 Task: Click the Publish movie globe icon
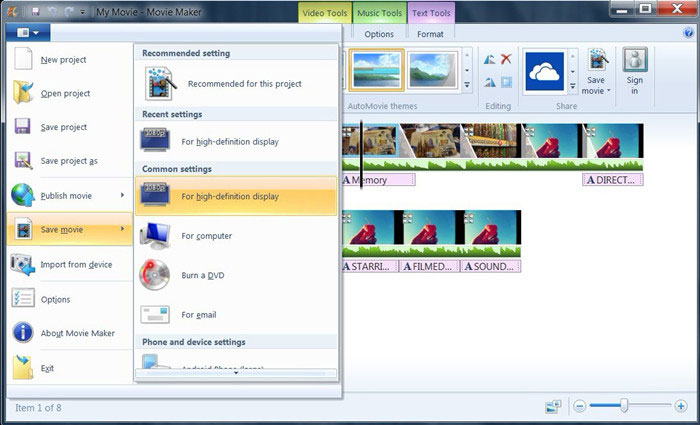tap(23, 195)
